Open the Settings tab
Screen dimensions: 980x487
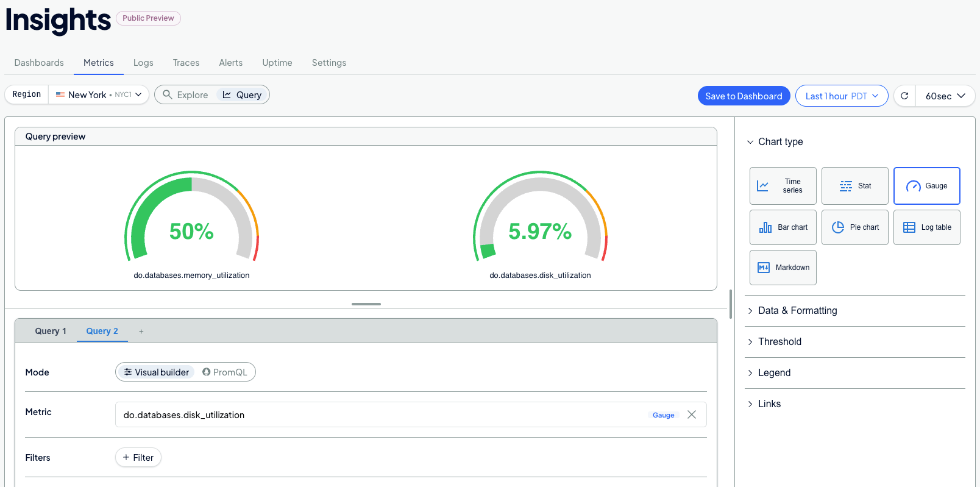click(329, 63)
